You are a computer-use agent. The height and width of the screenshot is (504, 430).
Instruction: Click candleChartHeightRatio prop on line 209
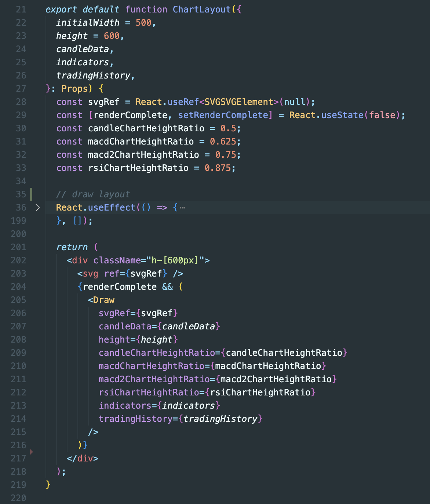click(157, 353)
